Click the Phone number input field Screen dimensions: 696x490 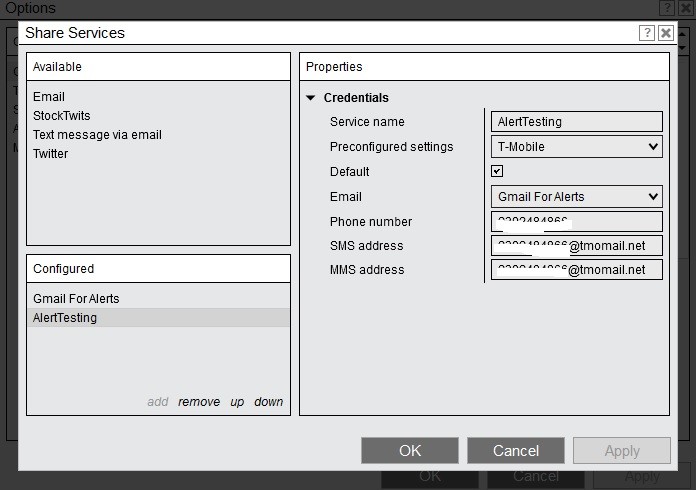coord(577,221)
